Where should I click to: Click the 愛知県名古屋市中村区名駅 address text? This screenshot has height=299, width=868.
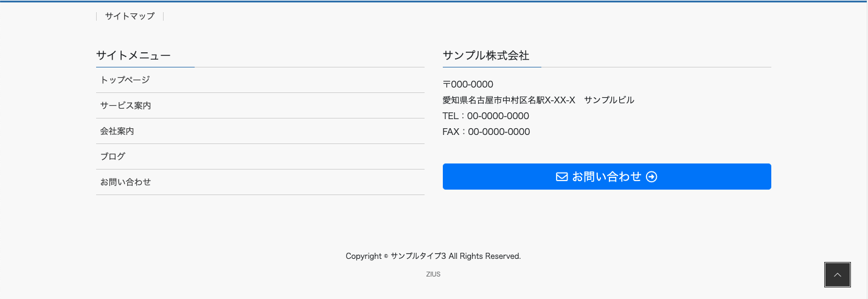click(x=509, y=100)
